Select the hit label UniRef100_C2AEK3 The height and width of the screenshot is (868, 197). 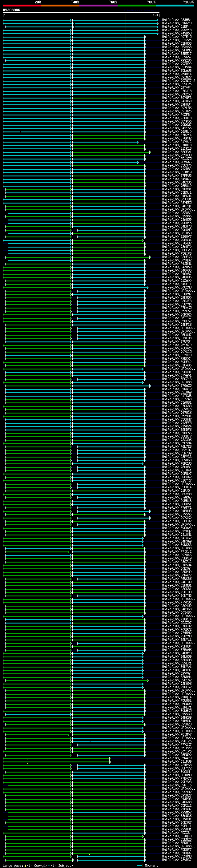177,257
